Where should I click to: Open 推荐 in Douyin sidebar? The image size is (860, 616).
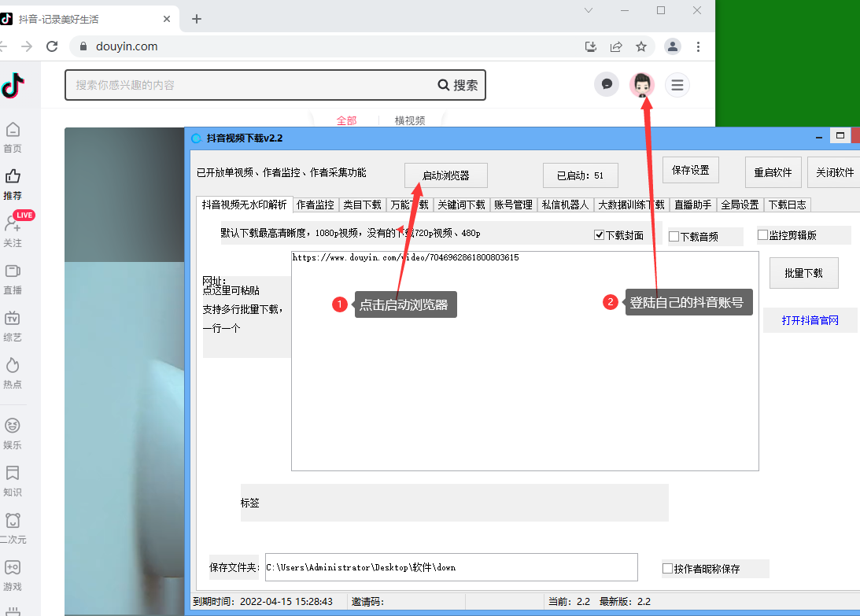[x=13, y=185]
